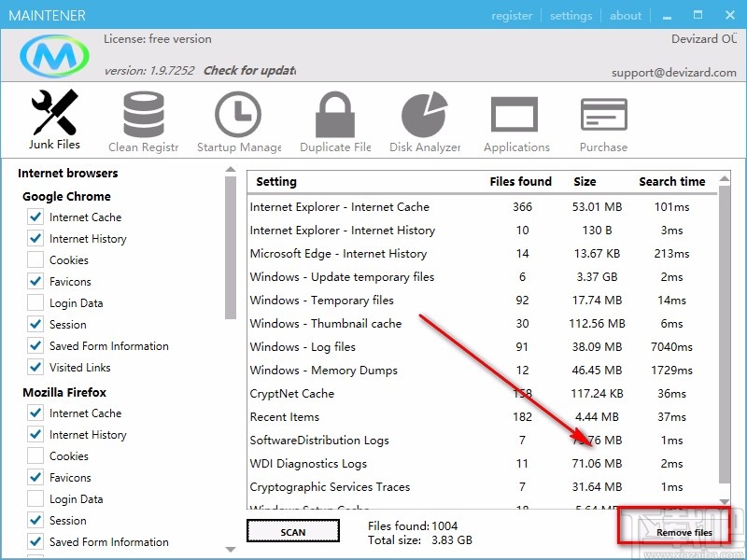Click the support@devizard.com email link
The width and height of the screenshot is (747, 560).
(674, 73)
